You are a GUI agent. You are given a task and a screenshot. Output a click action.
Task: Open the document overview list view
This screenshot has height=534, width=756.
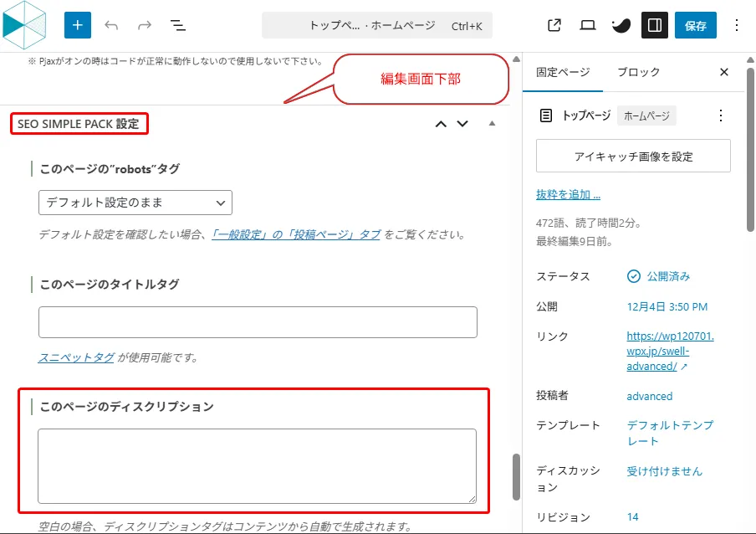pyautogui.click(x=177, y=25)
